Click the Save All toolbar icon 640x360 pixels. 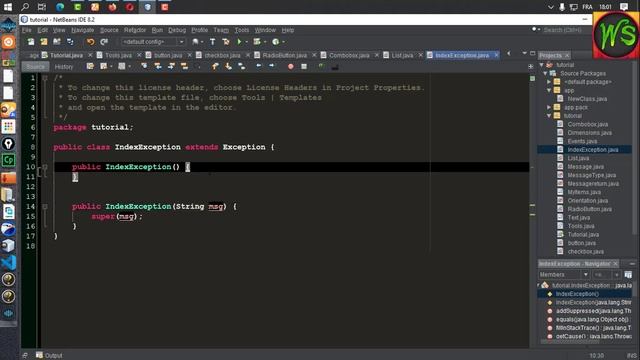pos(70,42)
